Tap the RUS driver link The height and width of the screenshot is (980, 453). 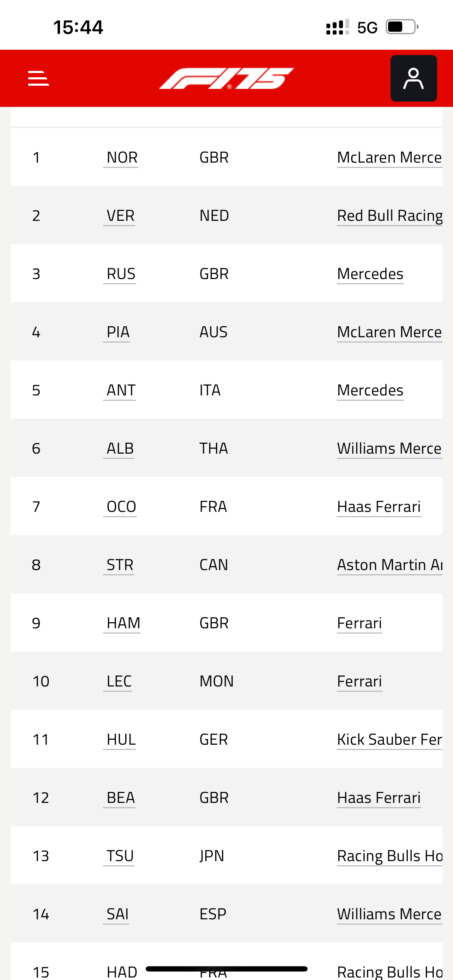121,274
